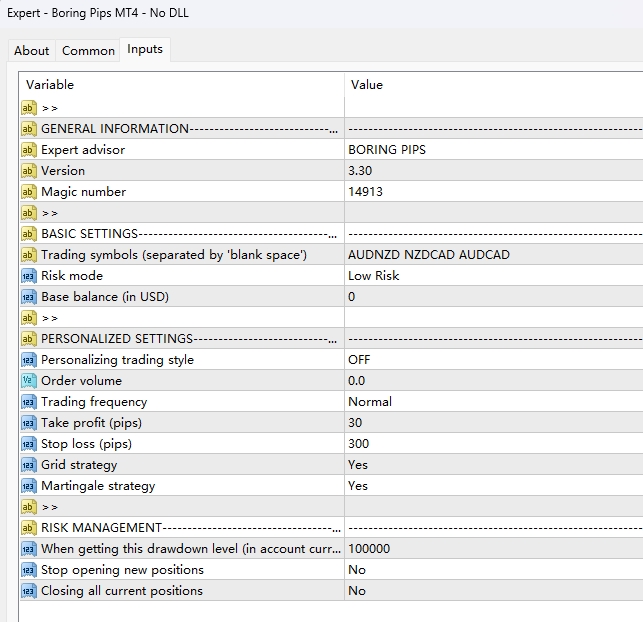This screenshot has width=643, height=622.
Task: Click the string icon beside Trading symbols
Action: pos(29,255)
